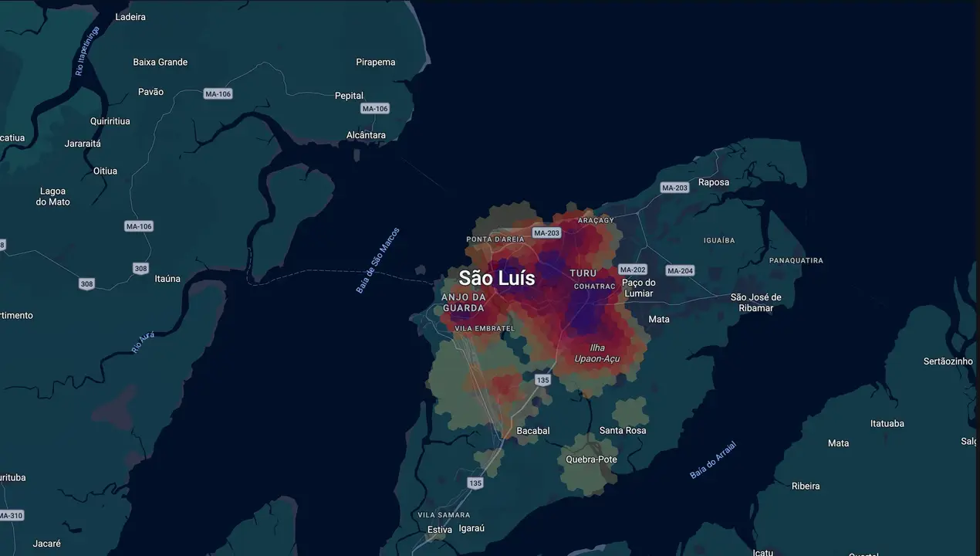Click the Rio Aurá river label

(x=143, y=342)
